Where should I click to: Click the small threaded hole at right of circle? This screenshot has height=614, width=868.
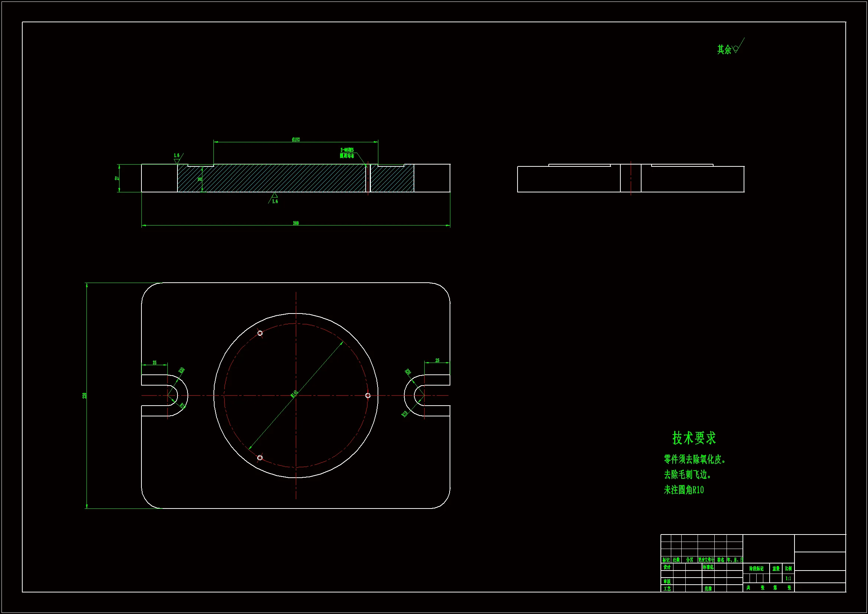pos(368,396)
